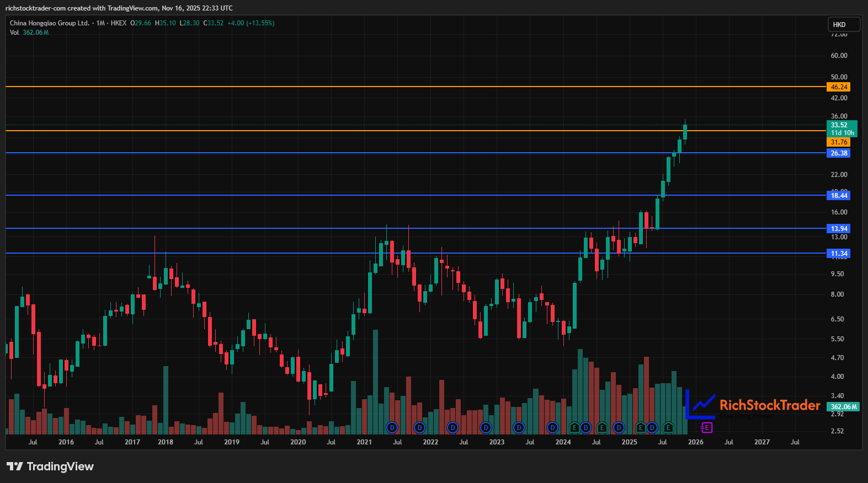The width and height of the screenshot is (868, 483).
Task: Click the HKEX exchange label
Action: [119, 23]
